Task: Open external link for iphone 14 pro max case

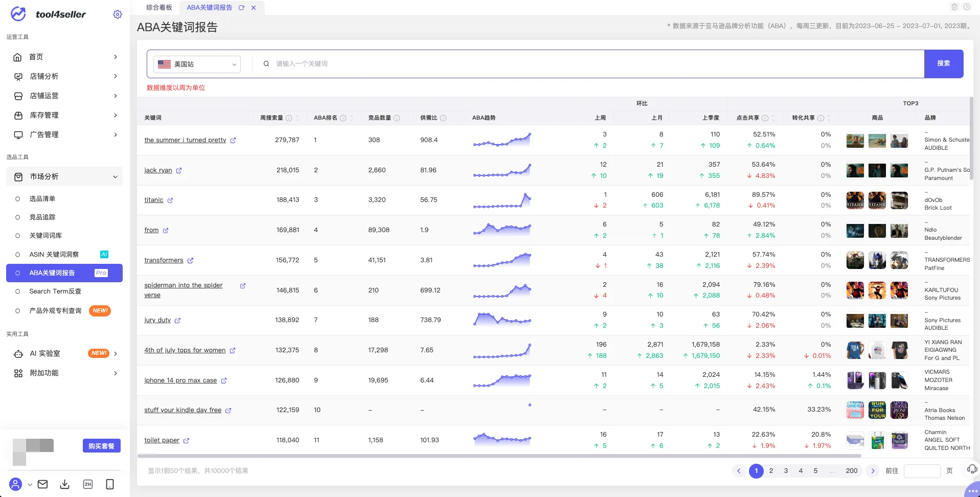Action: [x=224, y=381]
